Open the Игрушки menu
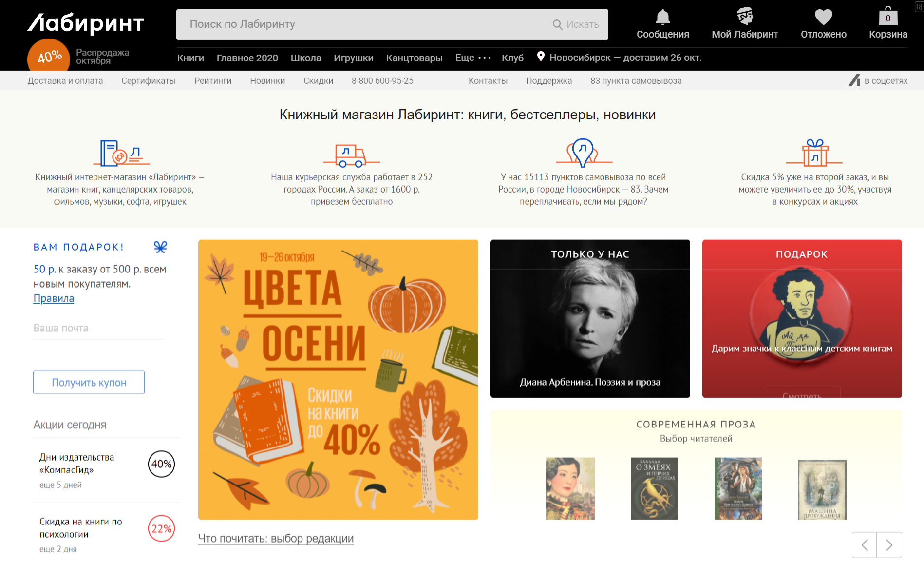 pyautogui.click(x=354, y=58)
